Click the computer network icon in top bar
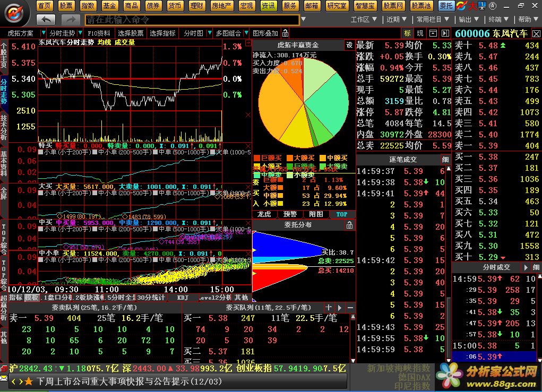The image size is (542, 392). pos(482,5)
